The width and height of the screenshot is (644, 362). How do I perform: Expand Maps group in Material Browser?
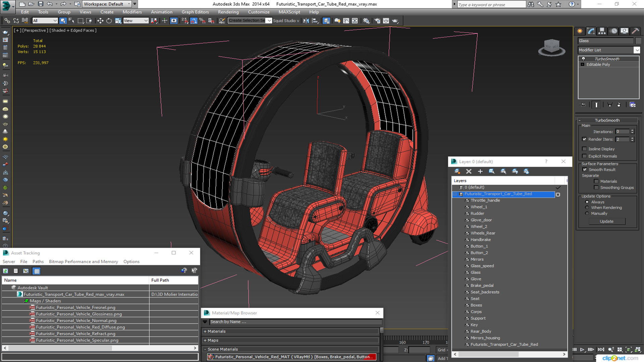[205, 340]
